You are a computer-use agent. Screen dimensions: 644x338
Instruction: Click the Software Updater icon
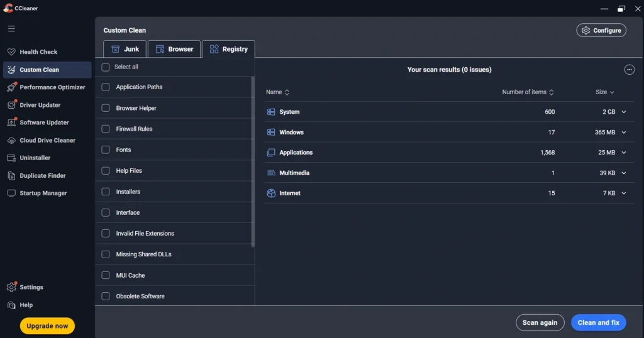(x=11, y=123)
